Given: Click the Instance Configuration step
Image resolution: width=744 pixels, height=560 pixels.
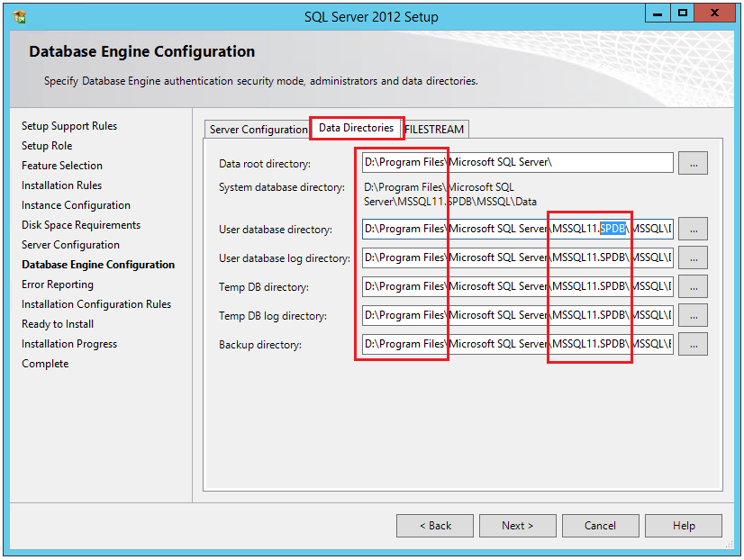Looking at the screenshot, I should click(76, 205).
